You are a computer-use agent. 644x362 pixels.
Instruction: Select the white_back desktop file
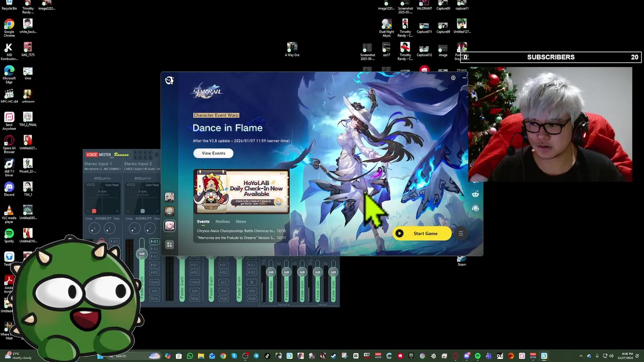pos(28,27)
